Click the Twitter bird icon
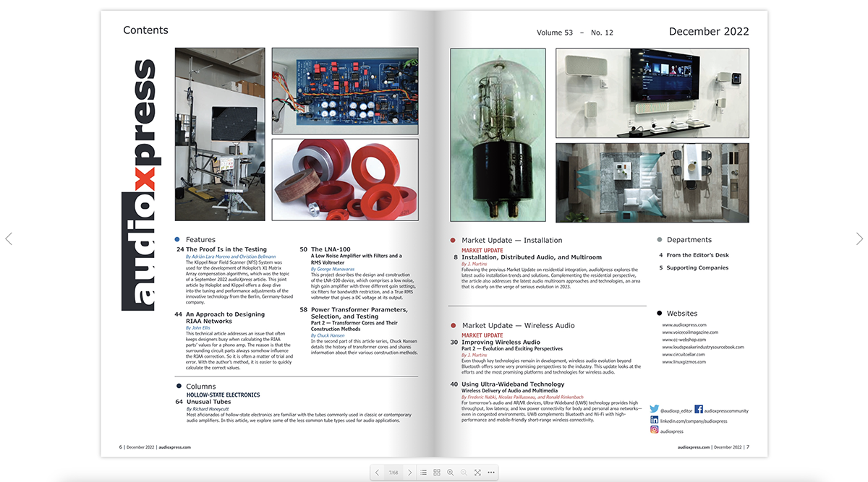868x482 pixels. [654, 410]
